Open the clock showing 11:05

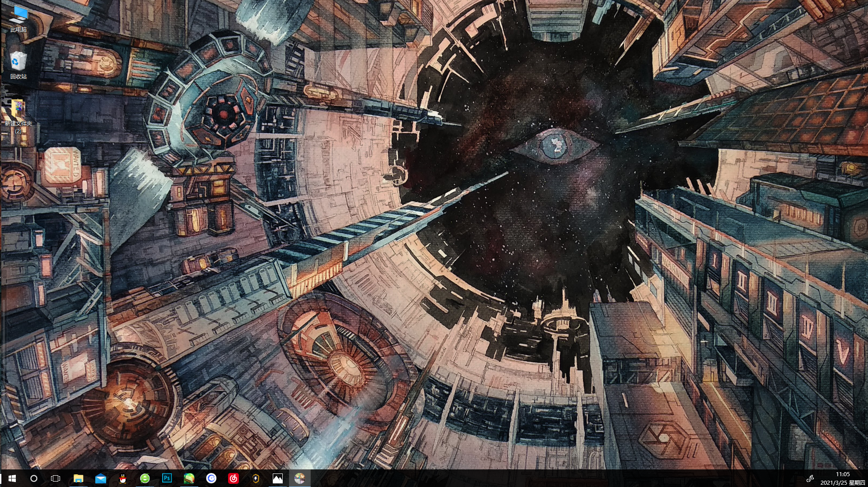(x=843, y=474)
